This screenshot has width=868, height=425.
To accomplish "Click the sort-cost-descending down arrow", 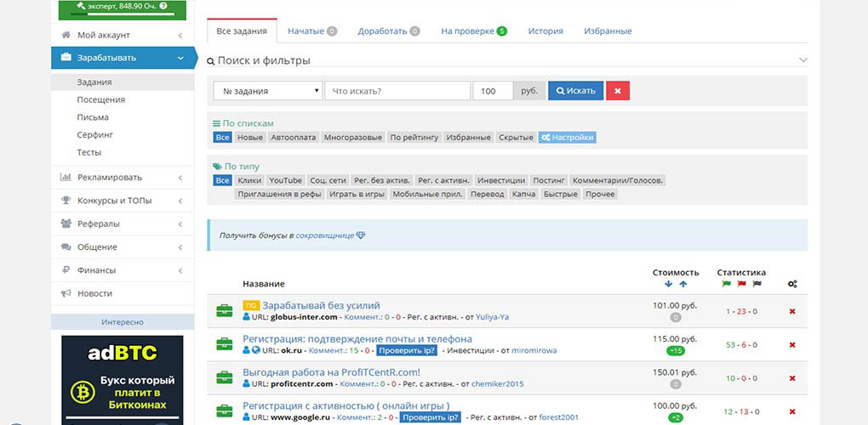I will click(668, 284).
